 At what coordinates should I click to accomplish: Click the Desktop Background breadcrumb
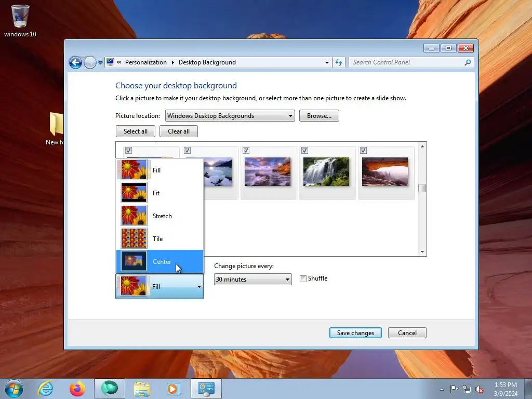click(x=207, y=62)
